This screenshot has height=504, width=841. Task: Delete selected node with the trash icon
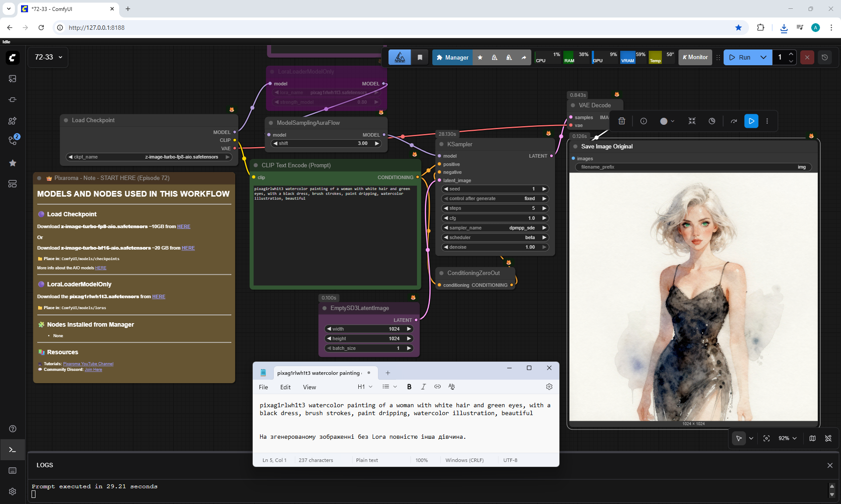pyautogui.click(x=622, y=121)
